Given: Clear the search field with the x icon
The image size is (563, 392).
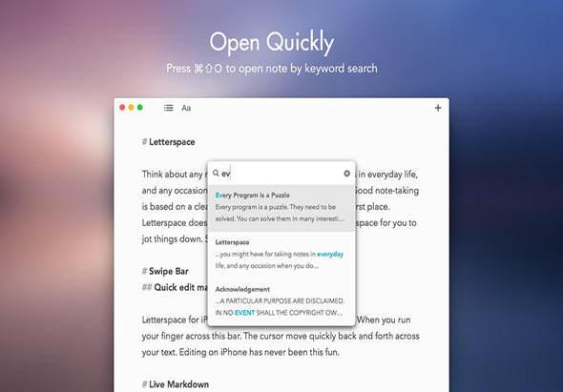Looking at the screenshot, I should [x=346, y=174].
